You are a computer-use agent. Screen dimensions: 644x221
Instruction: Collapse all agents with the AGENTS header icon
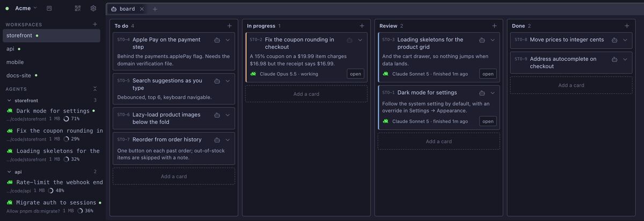[x=95, y=89]
